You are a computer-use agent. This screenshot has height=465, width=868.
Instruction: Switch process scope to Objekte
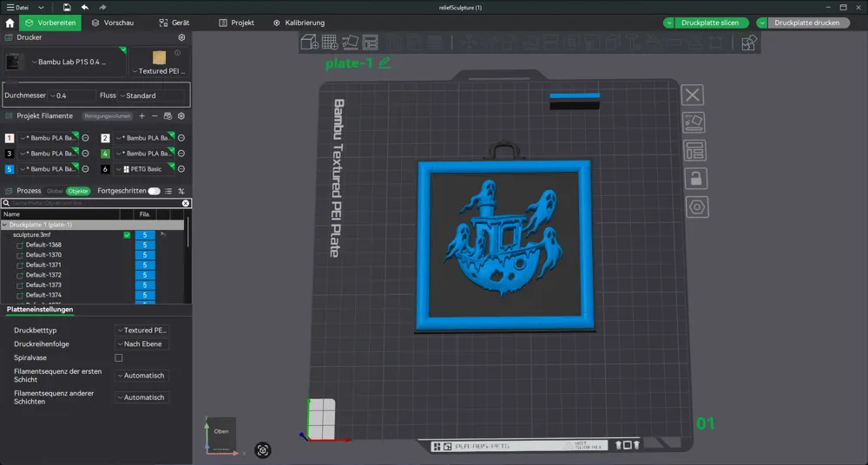78,191
